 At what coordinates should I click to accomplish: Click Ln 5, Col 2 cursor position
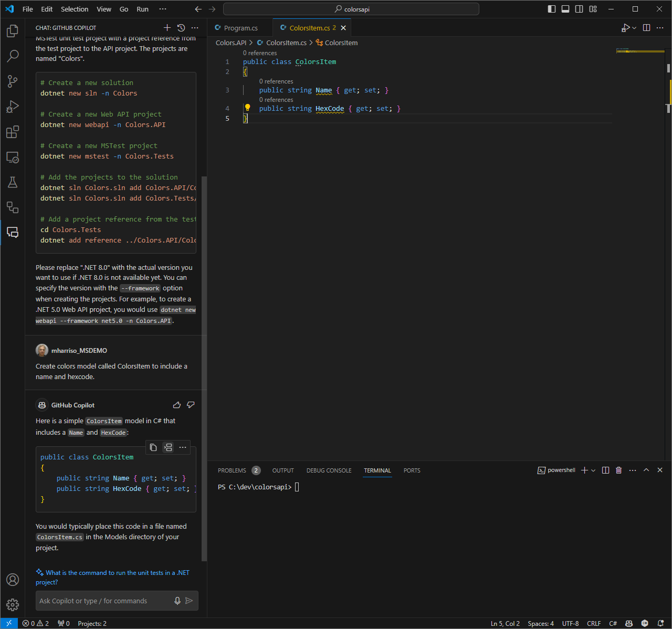pos(505,623)
